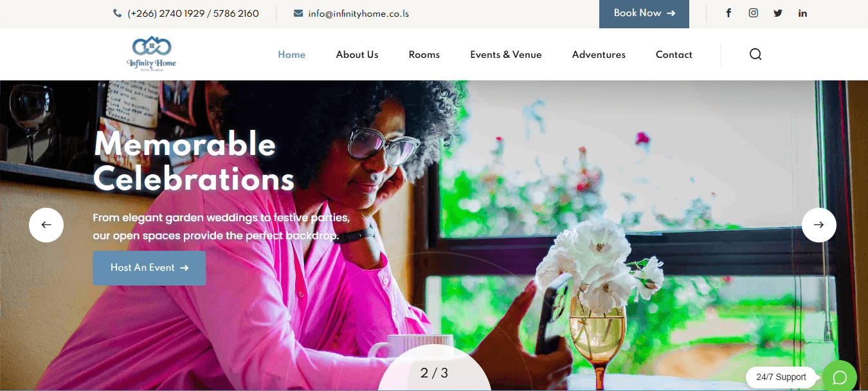The width and height of the screenshot is (868, 391).
Task: Open the Facebook social icon
Action: (x=728, y=13)
